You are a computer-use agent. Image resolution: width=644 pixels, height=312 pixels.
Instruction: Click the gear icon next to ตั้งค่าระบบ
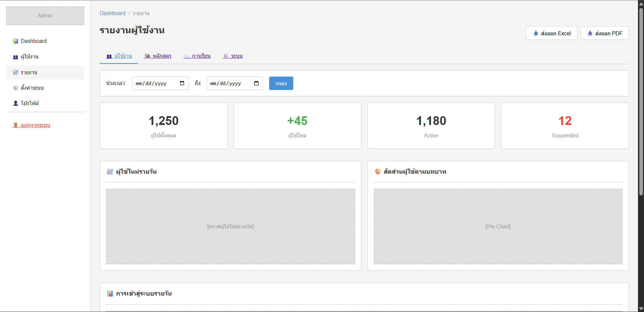coord(15,88)
